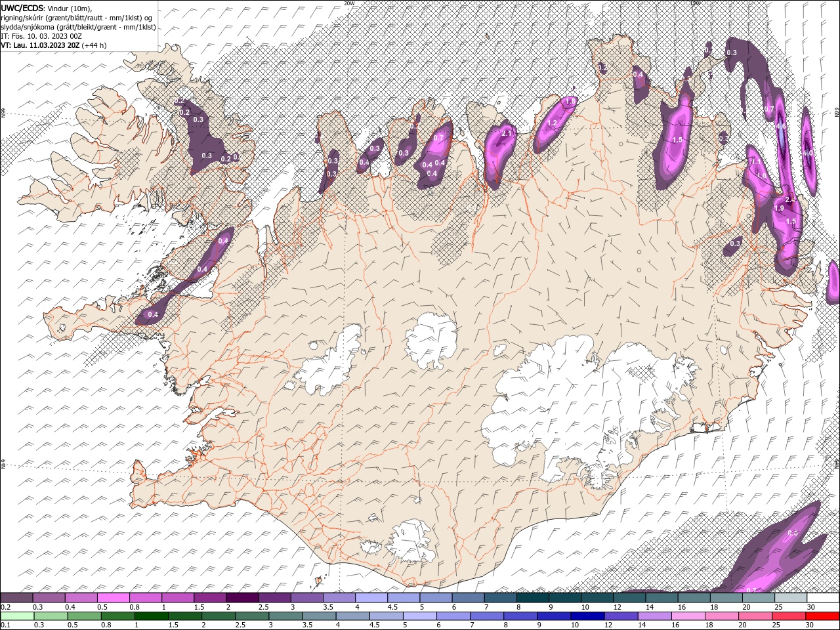Select the bottom legend row swatch labeled 0.5

(x=84, y=616)
